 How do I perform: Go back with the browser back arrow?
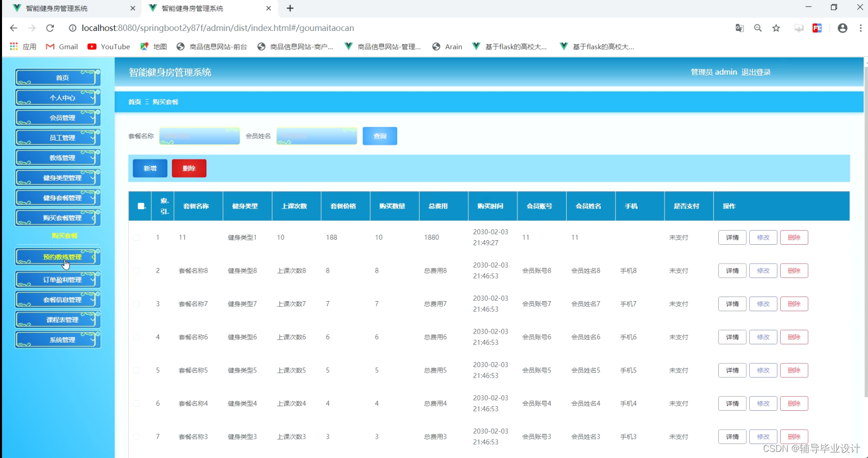click(14, 28)
